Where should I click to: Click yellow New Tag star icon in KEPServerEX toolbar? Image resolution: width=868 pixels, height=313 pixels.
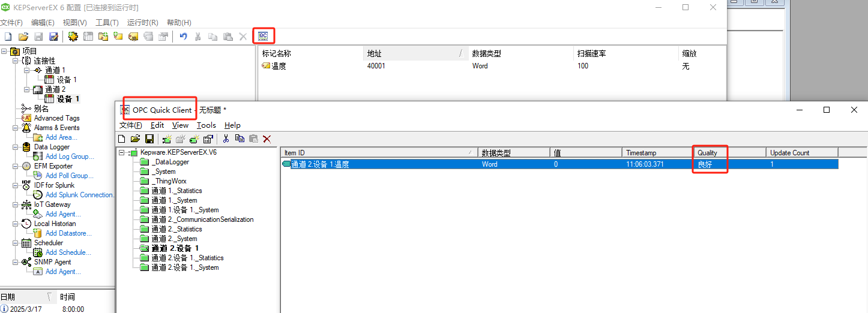[118, 37]
